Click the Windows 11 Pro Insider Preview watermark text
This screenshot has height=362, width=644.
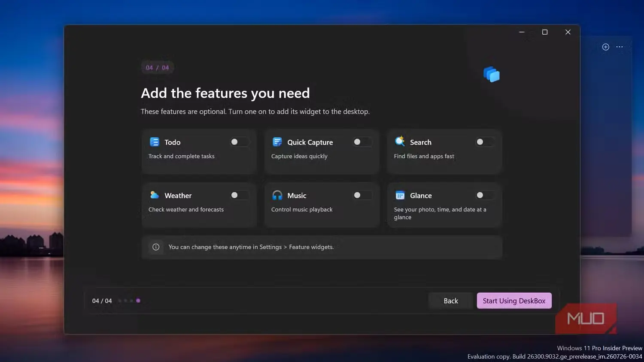click(599, 348)
